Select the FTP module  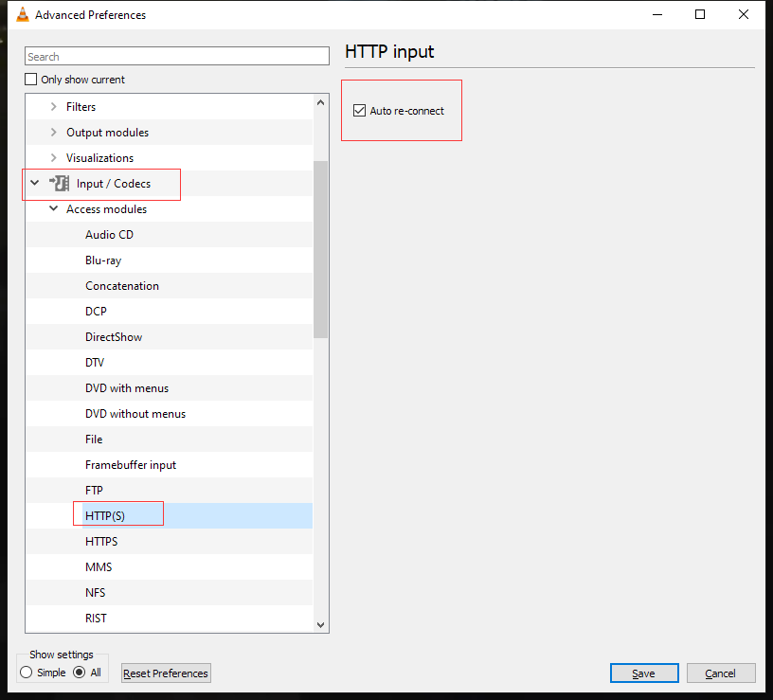(94, 491)
